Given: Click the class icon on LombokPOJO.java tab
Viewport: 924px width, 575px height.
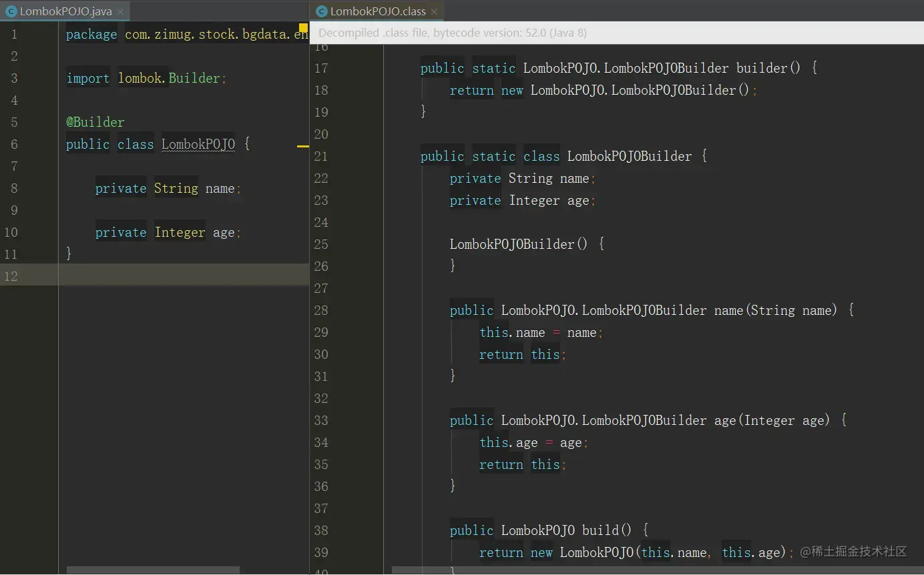Looking at the screenshot, I should [x=11, y=11].
